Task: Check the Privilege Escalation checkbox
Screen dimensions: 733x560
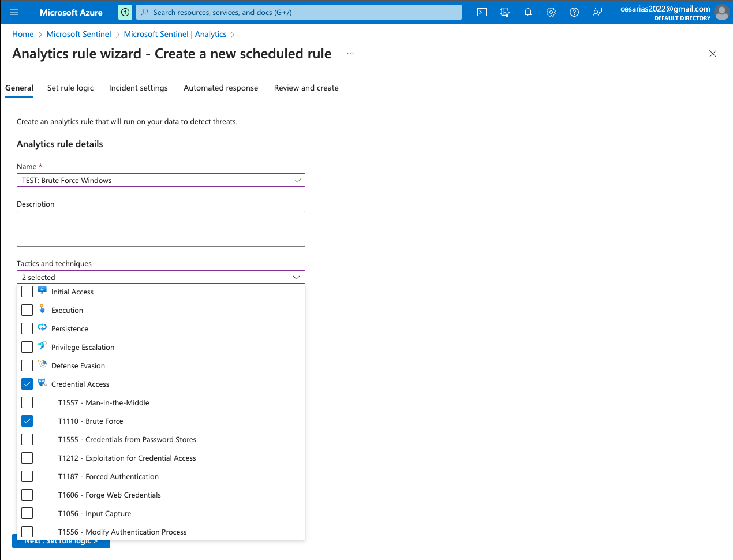Action: click(x=27, y=347)
